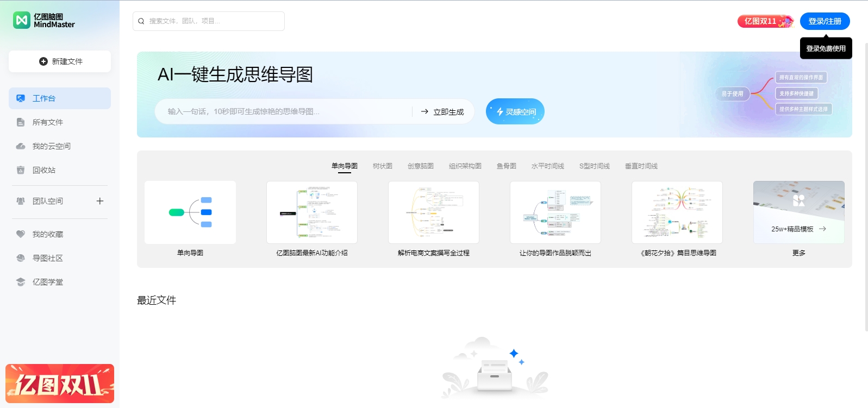Click the 亿图学堂 graduation cap icon

[x=21, y=282]
